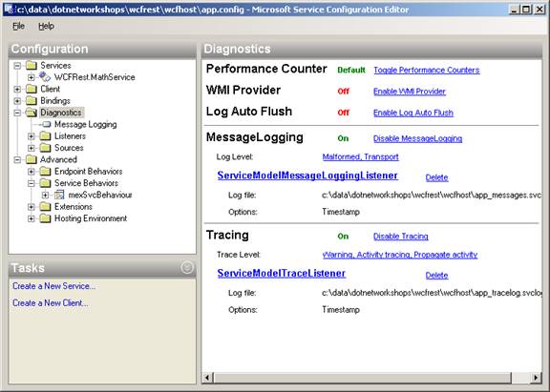Select the Bindings folder icon

point(32,100)
